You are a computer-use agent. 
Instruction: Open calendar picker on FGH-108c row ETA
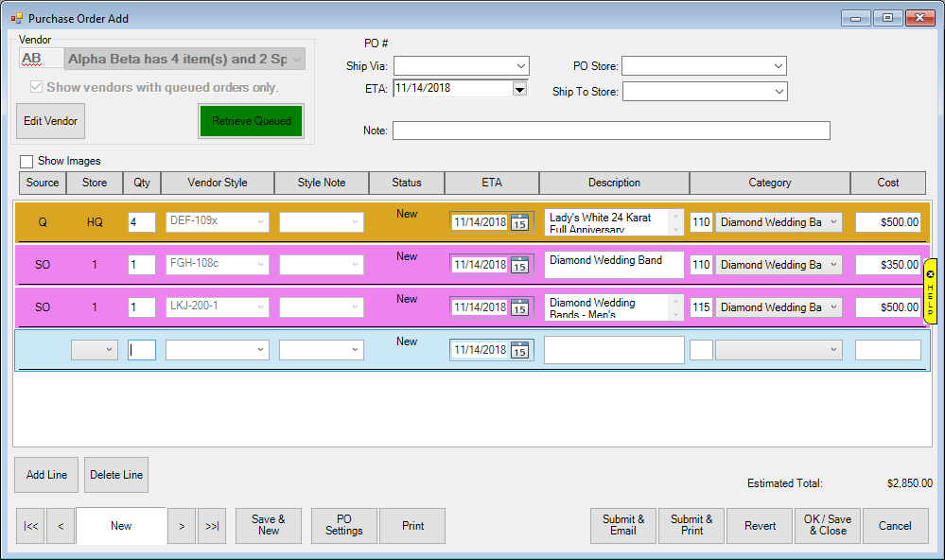point(519,265)
